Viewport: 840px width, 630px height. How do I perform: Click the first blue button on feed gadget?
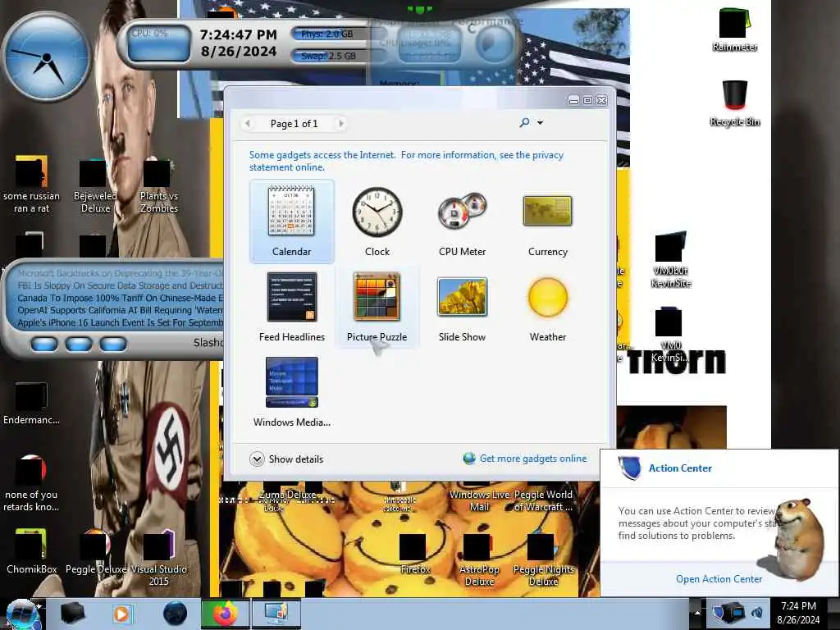click(x=44, y=344)
